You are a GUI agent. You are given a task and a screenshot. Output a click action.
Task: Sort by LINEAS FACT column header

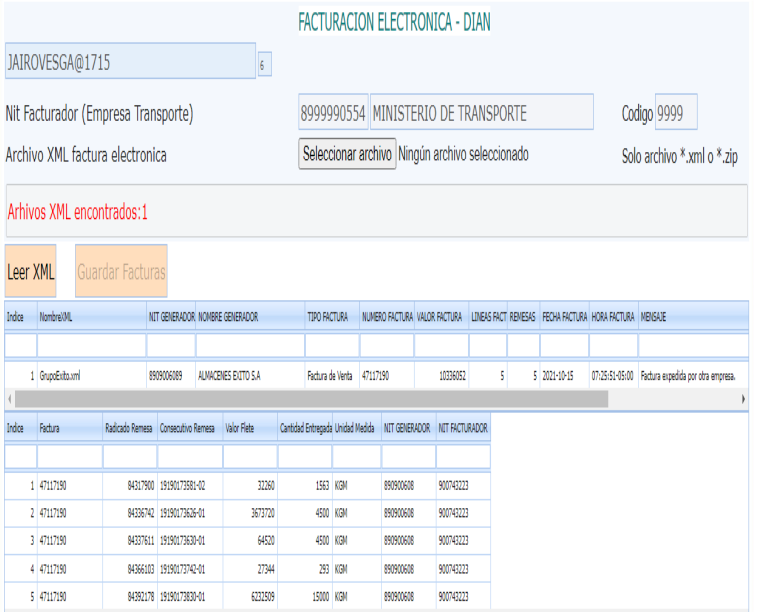coord(488,317)
